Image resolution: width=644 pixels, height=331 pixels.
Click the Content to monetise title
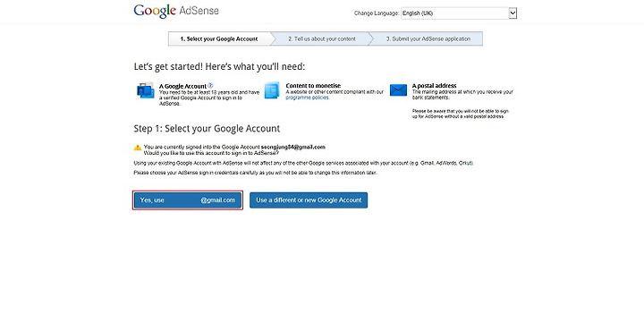[x=313, y=85]
